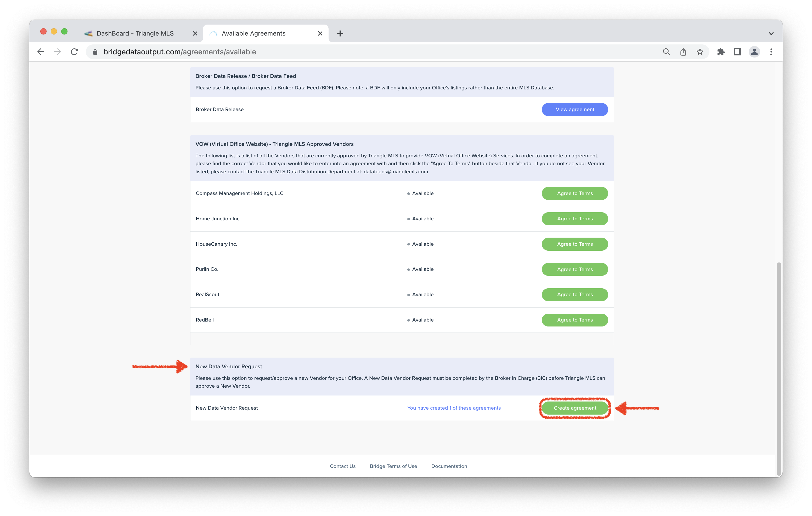Click the address bar URL
The width and height of the screenshot is (812, 516).
click(180, 52)
